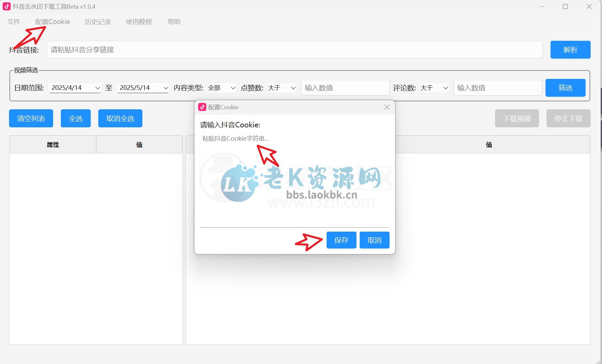Click the left table 值 column header
Screen dimensions: 602x364
point(139,144)
